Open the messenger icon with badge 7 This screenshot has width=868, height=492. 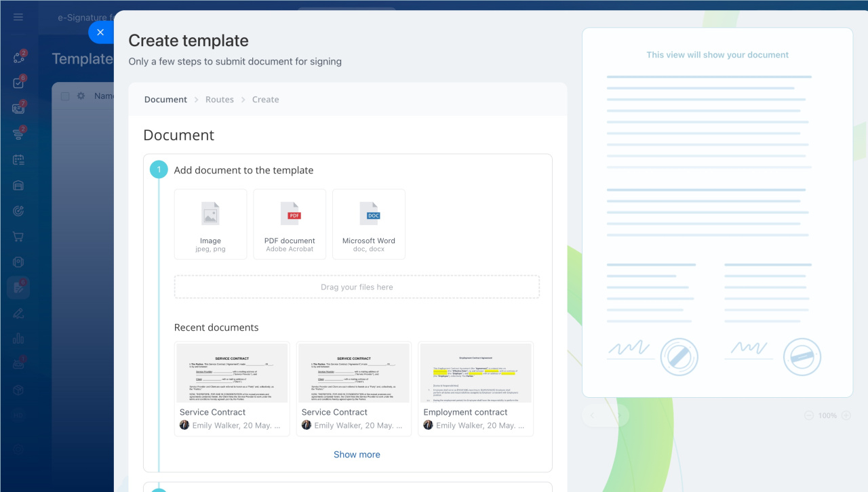pos(18,108)
